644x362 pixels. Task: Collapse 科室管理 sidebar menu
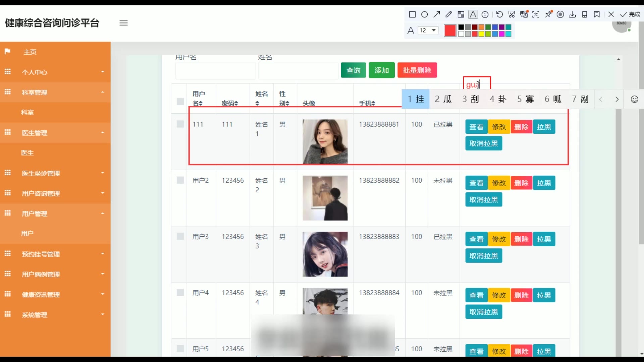pos(55,92)
